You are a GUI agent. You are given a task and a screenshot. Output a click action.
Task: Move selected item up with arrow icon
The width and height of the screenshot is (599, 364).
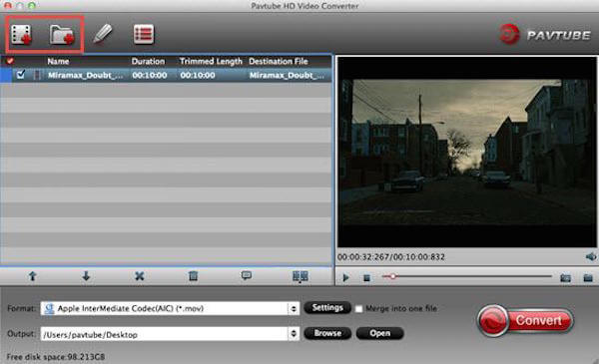click(33, 276)
